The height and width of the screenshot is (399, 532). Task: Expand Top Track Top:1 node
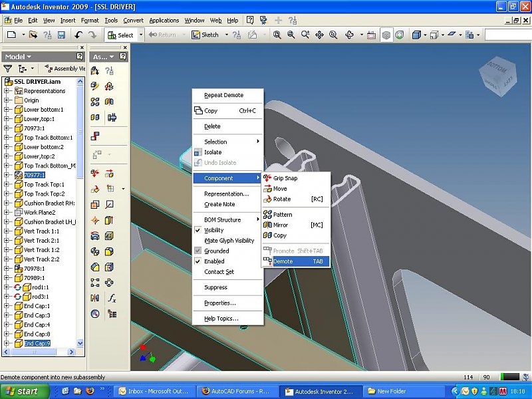tap(7, 184)
